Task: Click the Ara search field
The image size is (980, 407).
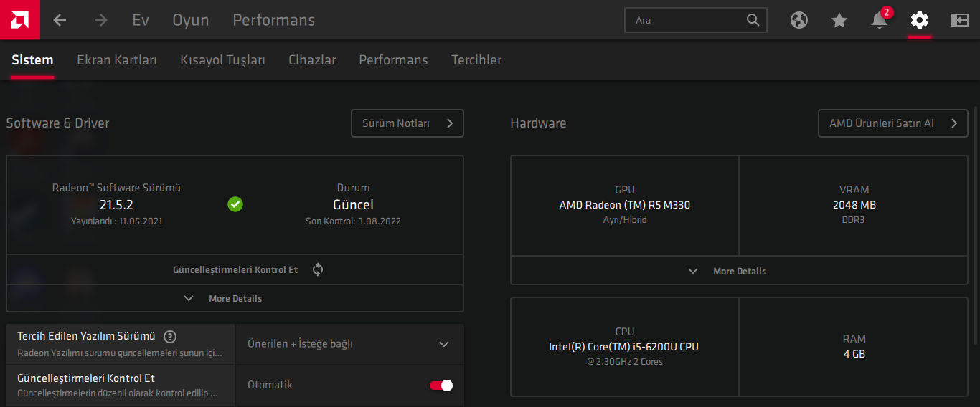Action: 689,20
